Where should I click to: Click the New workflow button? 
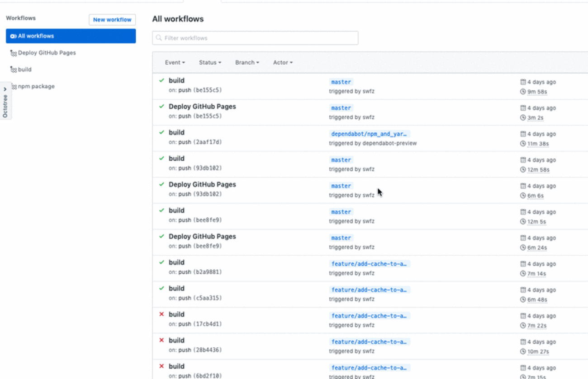click(x=112, y=20)
